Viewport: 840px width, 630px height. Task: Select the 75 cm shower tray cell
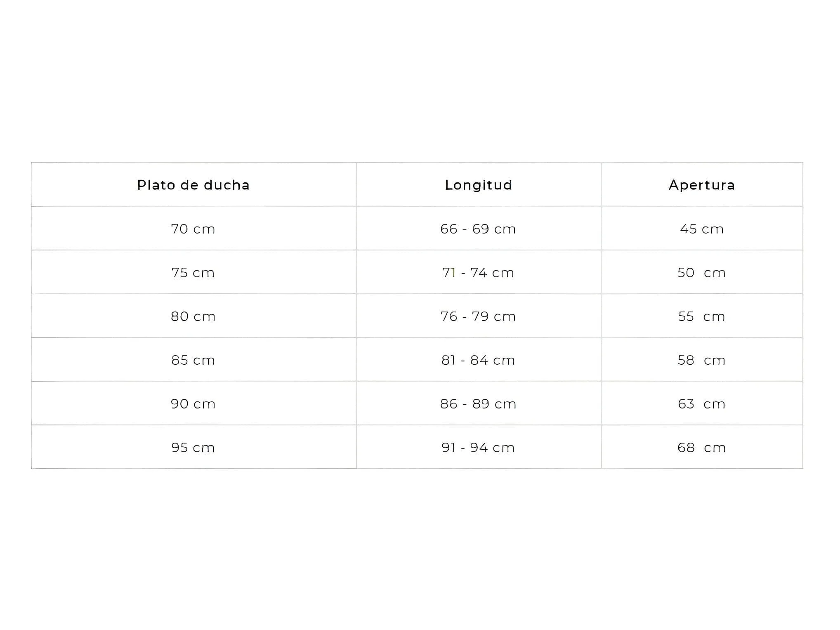(x=193, y=273)
